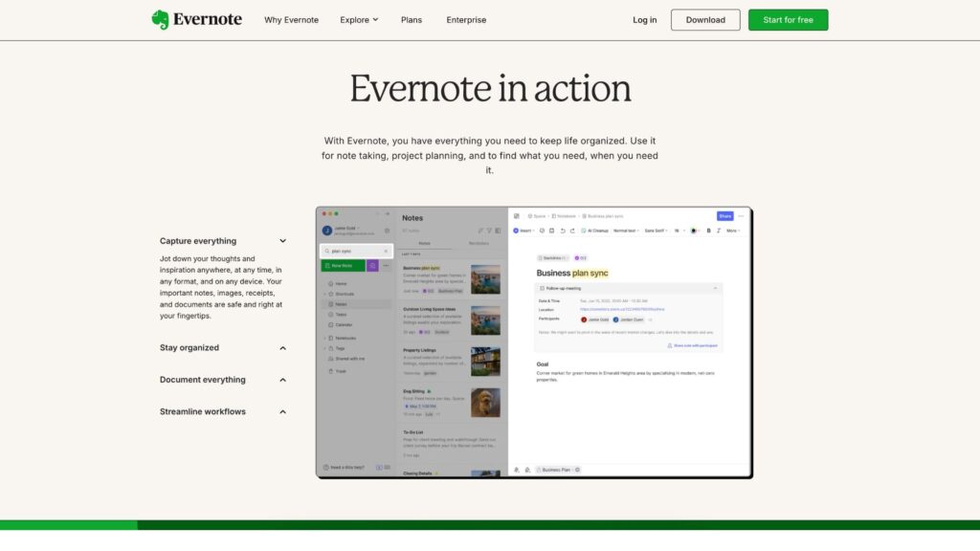Click the search field containing plan sync
The width and height of the screenshot is (980, 551).
[354, 250]
